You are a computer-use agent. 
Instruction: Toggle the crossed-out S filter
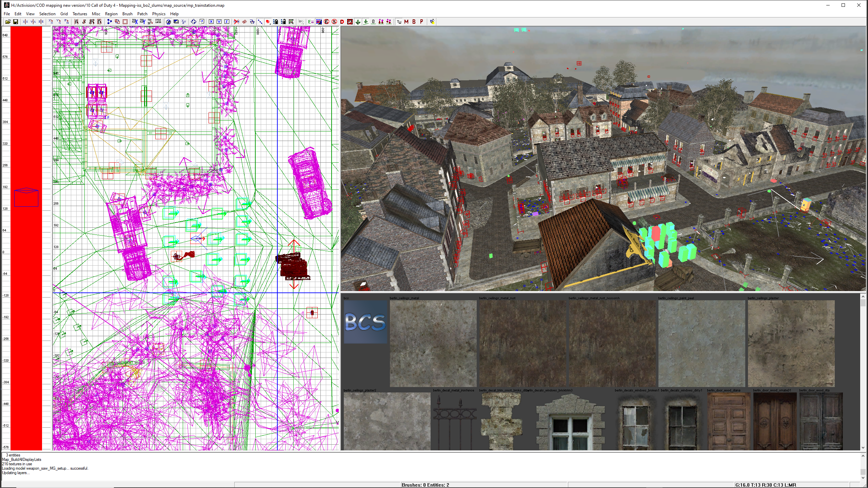pos(334,22)
